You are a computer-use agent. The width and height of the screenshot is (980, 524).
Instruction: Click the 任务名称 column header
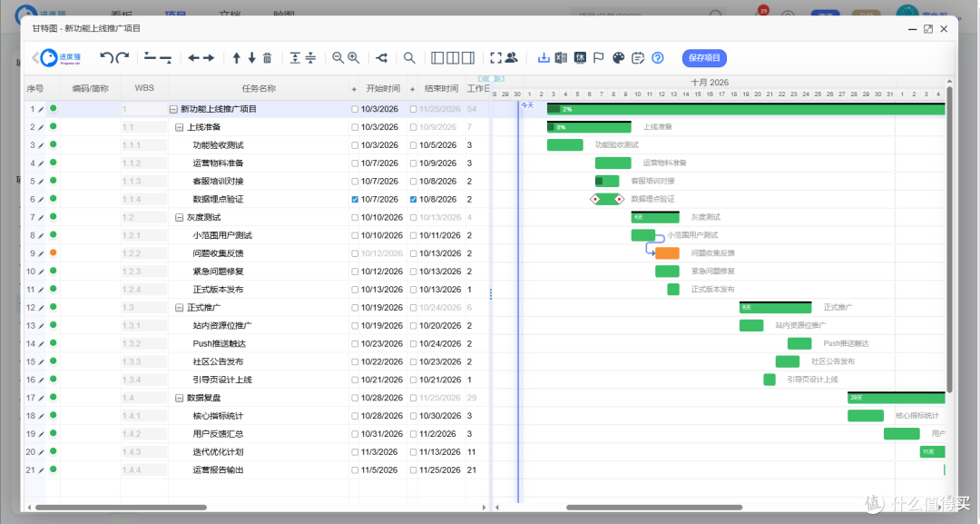click(259, 89)
